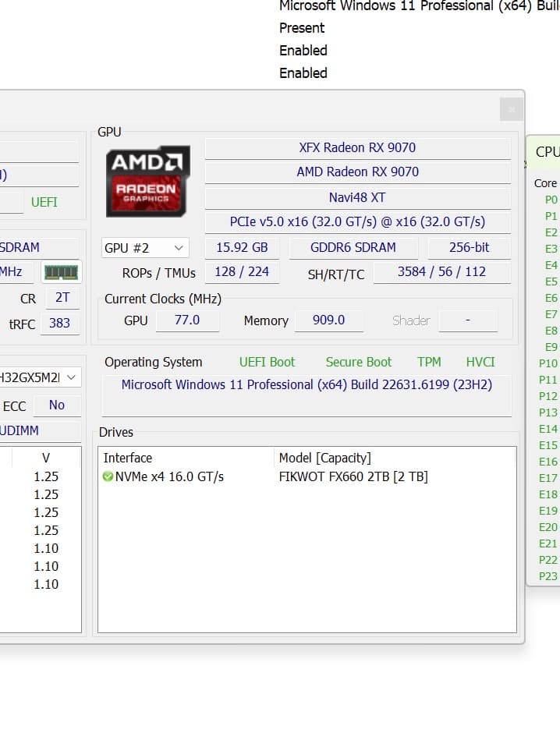
Task: Click the Present text in background window
Action: (302, 28)
